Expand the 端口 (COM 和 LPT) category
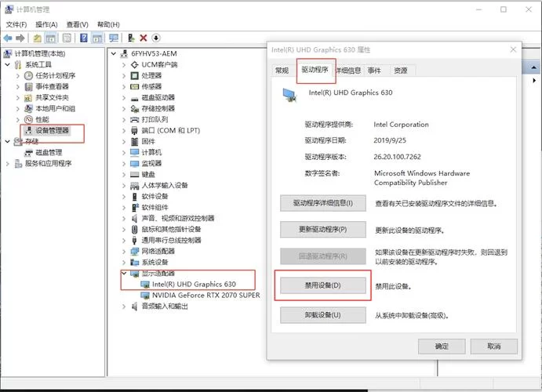This screenshot has width=542, height=392. (x=124, y=131)
